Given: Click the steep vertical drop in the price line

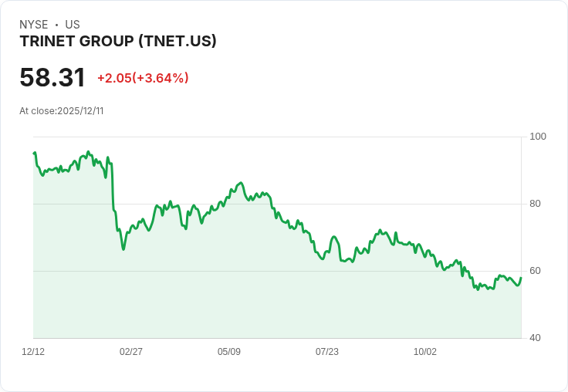Looking at the screenshot, I should click(113, 189).
